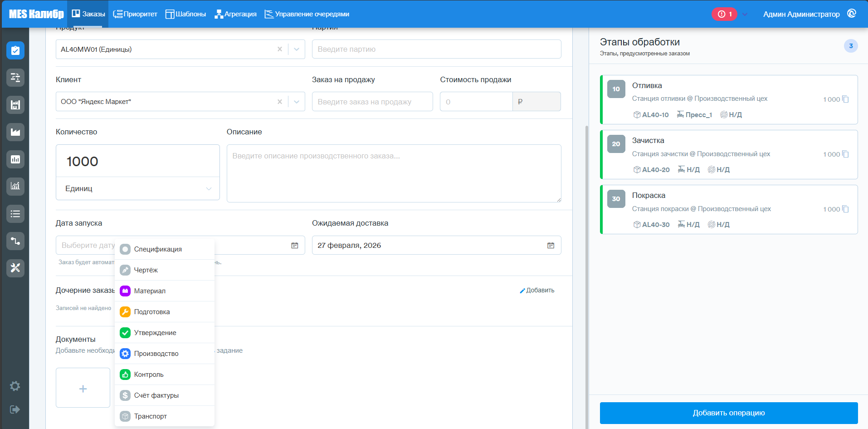Click the stage number 10 badge
The width and height of the screenshot is (868, 429).
coord(616,89)
